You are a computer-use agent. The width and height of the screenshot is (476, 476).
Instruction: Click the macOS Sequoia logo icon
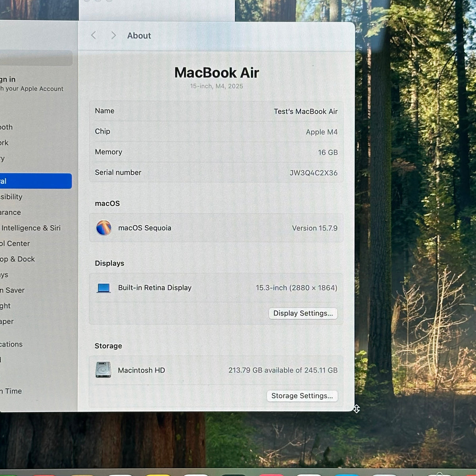point(104,228)
